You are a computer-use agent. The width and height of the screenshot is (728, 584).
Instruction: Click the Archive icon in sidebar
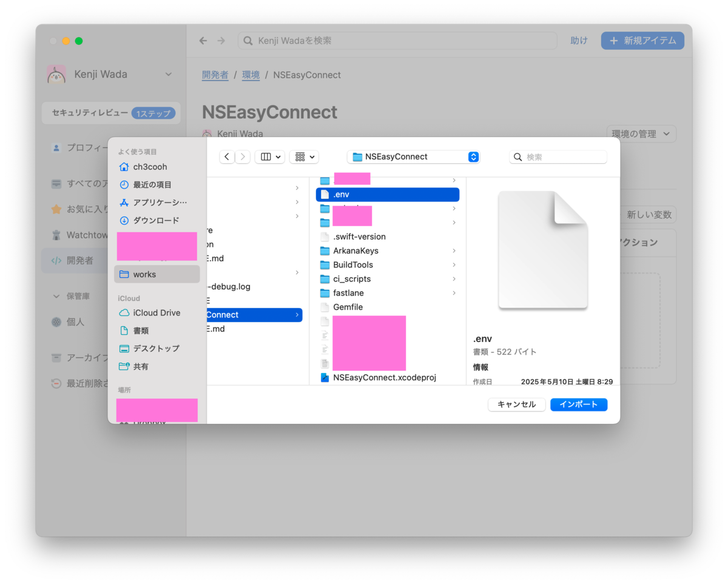click(x=56, y=357)
